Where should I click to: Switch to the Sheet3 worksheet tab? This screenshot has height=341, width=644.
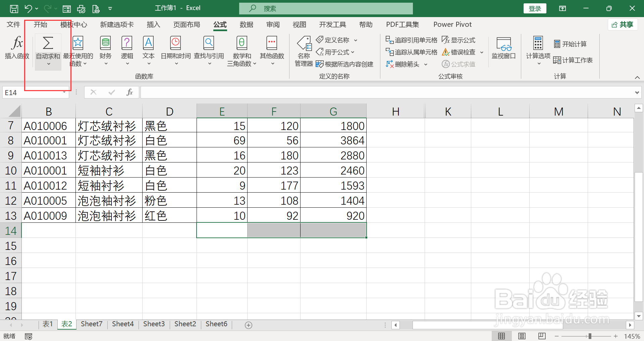coord(154,324)
